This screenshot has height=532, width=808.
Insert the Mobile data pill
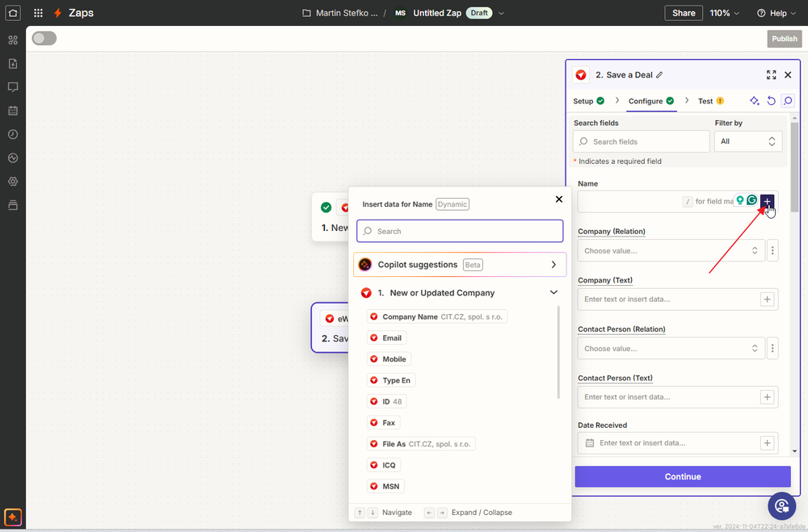(x=389, y=359)
